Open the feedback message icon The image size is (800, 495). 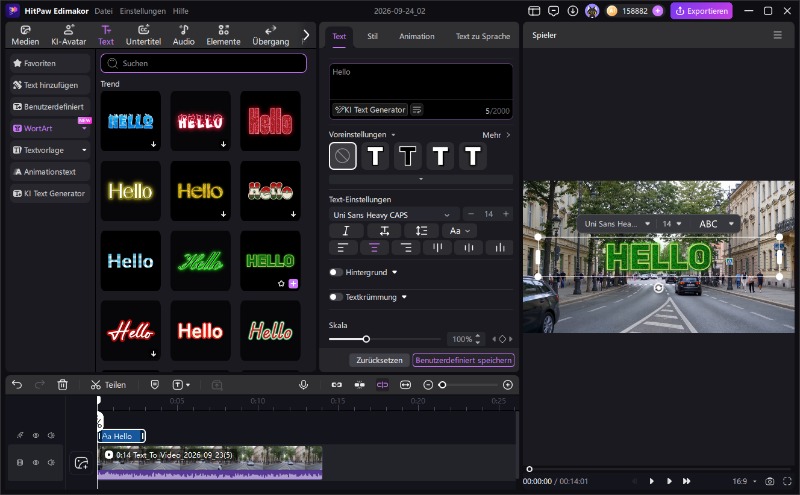pos(554,11)
